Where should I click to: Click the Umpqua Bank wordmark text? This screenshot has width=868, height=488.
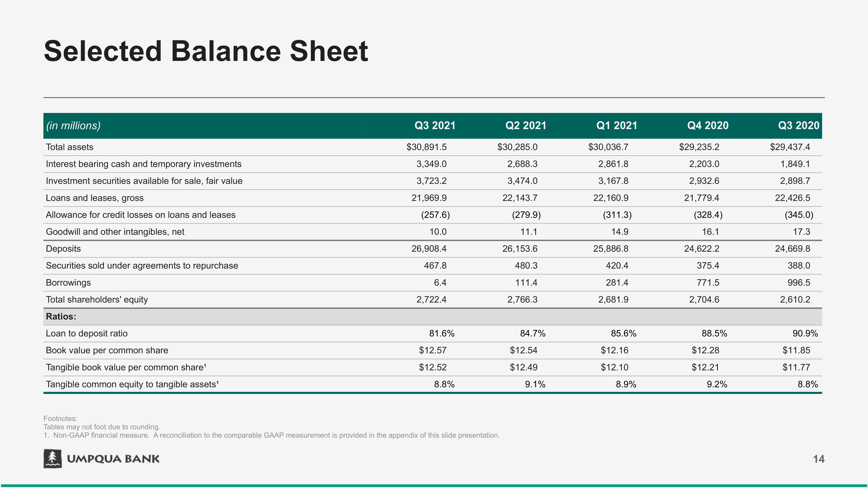113,459
